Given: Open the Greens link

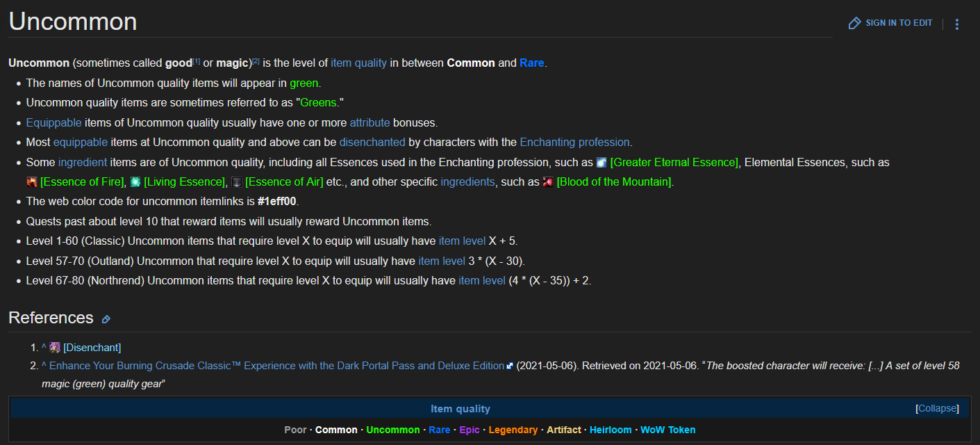Looking at the screenshot, I should [x=319, y=102].
